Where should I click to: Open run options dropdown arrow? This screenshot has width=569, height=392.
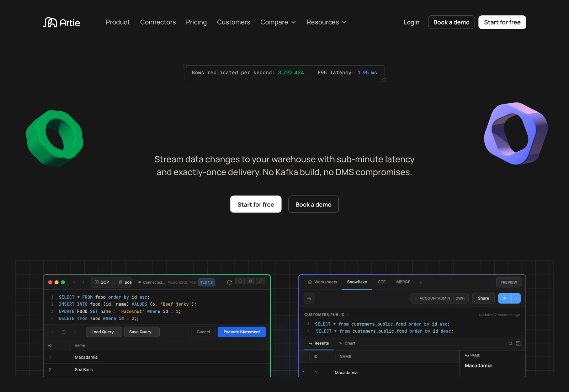coord(516,298)
